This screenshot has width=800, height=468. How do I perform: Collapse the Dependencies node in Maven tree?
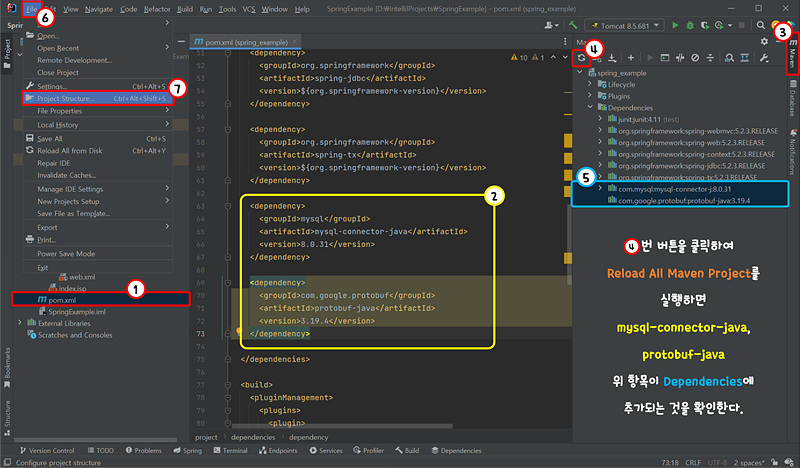(590, 107)
